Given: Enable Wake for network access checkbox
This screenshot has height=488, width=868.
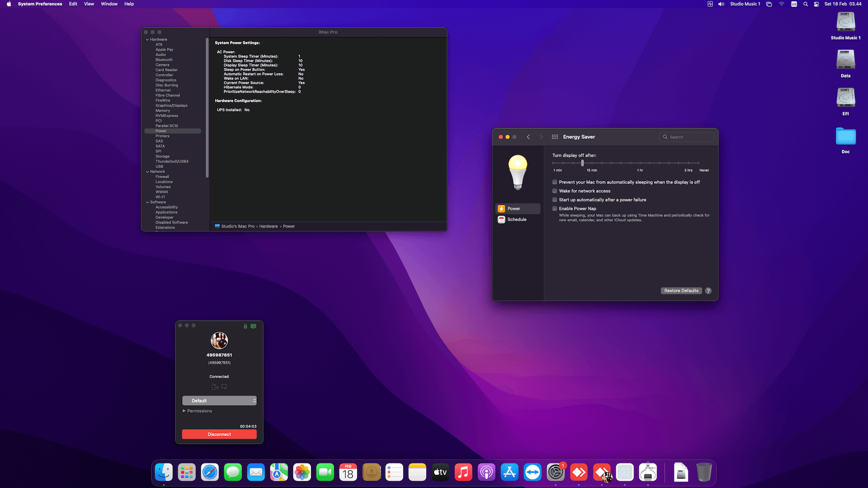Looking at the screenshot, I should [x=555, y=191].
